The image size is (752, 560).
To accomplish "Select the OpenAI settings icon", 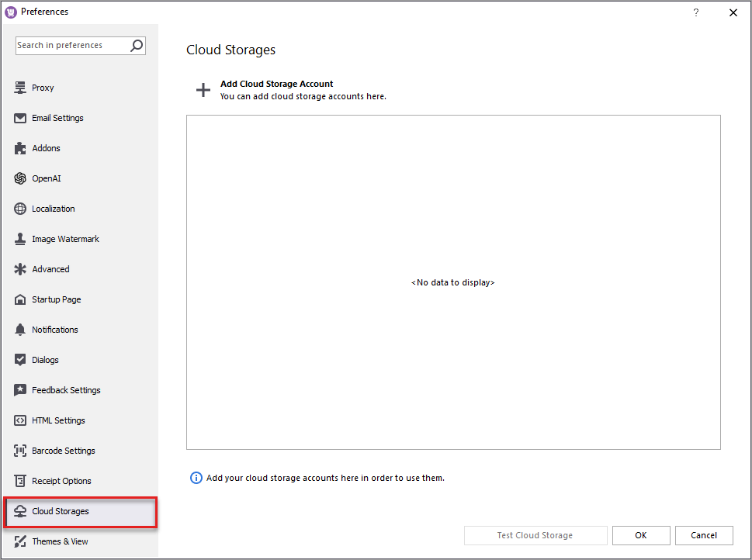I will [x=19, y=178].
